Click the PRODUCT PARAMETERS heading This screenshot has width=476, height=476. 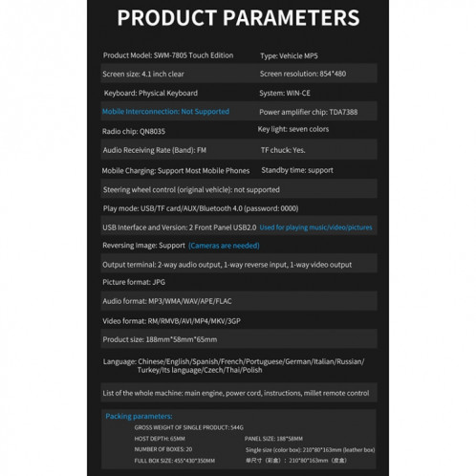[x=238, y=17]
